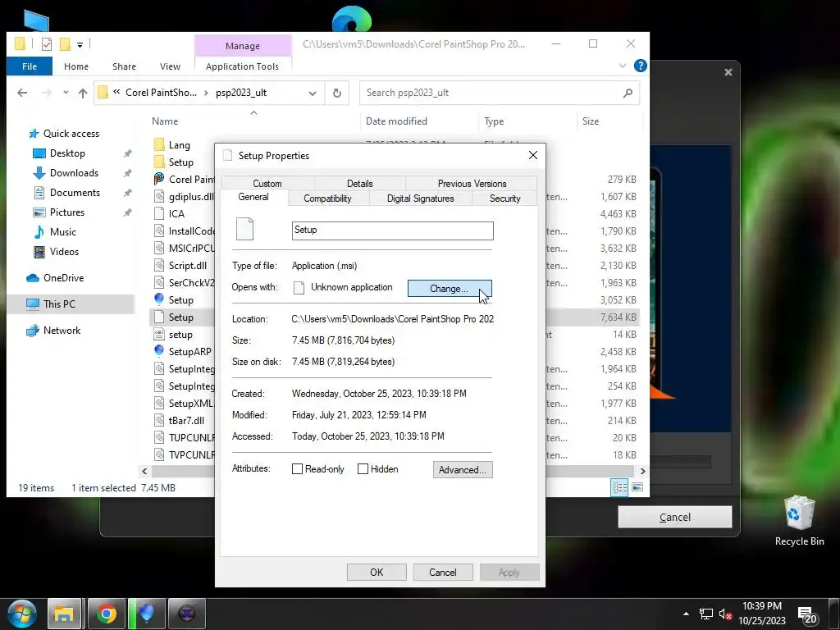Click Change... next to Opens with

(x=450, y=288)
